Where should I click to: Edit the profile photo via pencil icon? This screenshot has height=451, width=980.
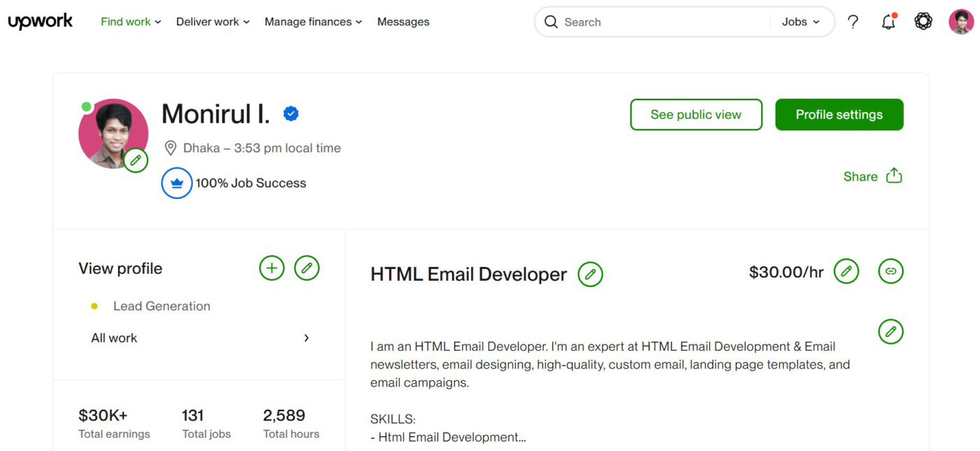136,160
